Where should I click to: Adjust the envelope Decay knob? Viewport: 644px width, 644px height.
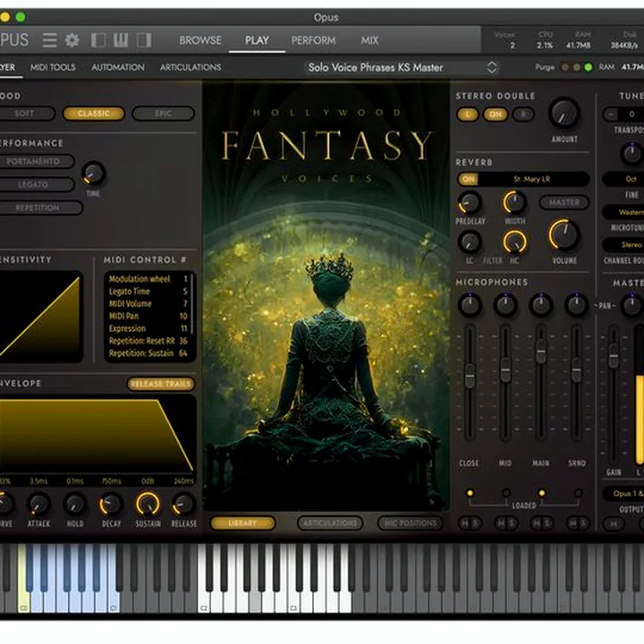[x=111, y=504]
